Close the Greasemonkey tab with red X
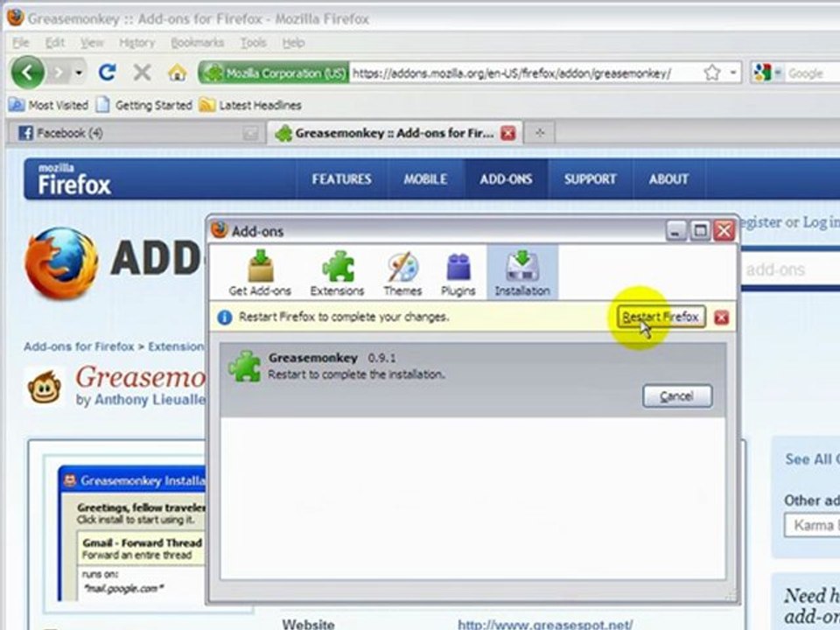 click(507, 133)
